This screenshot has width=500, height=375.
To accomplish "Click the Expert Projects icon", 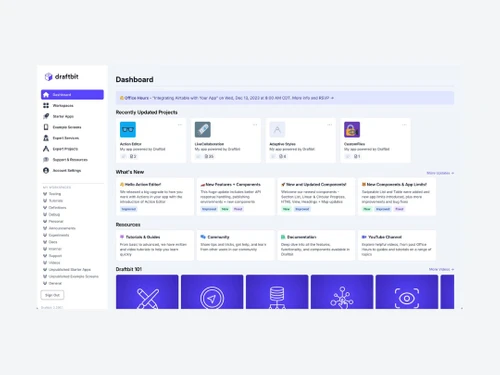I will coord(46,149).
